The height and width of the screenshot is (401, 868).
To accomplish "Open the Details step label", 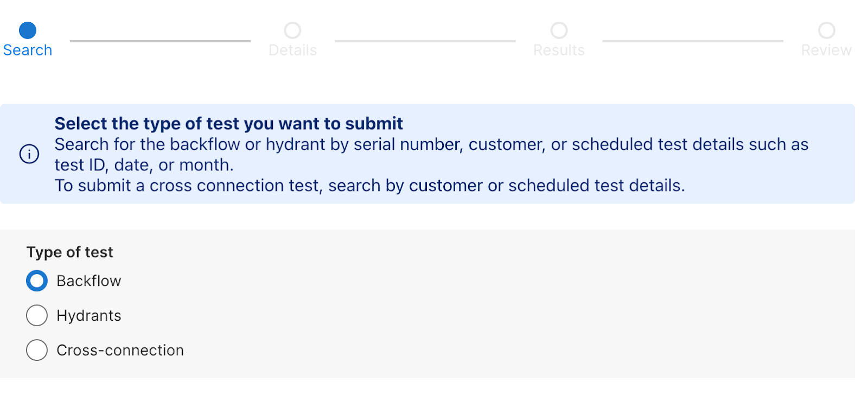I will (292, 50).
